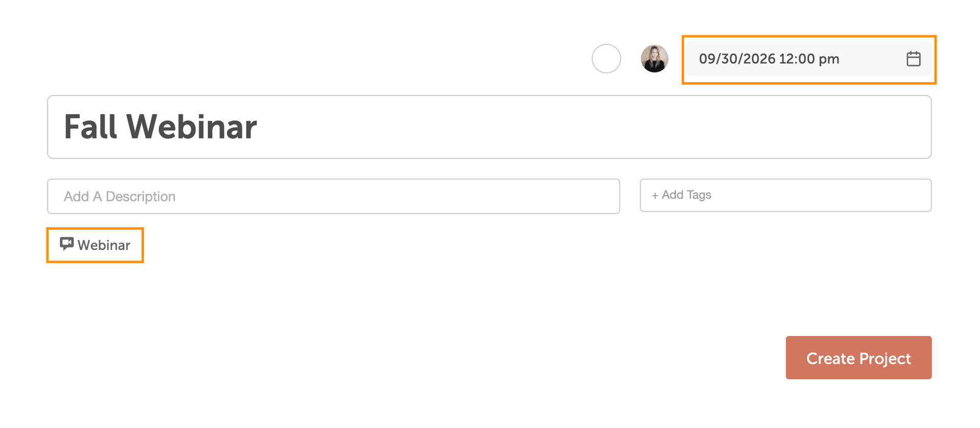Image resolution: width=980 pixels, height=428 pixels.
Task: Open the scheduling calendar for the project
Action: tap(914, 59)
